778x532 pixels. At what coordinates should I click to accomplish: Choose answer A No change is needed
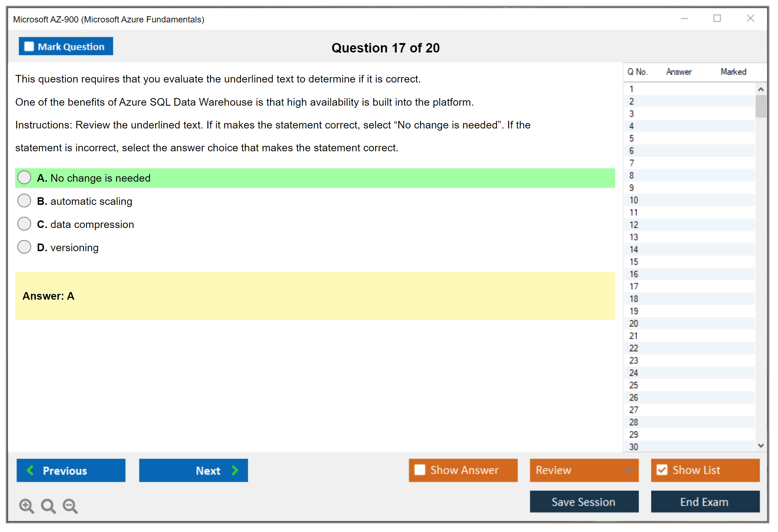coord(24,178)
